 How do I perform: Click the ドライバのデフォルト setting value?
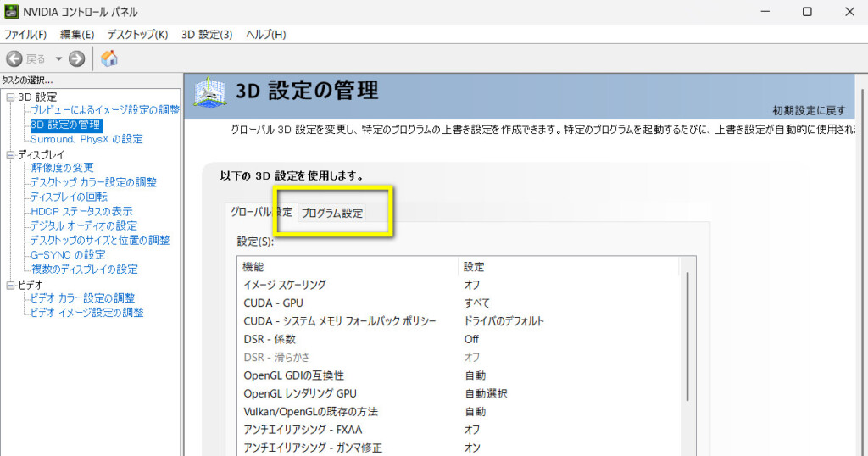coord(504,321)
